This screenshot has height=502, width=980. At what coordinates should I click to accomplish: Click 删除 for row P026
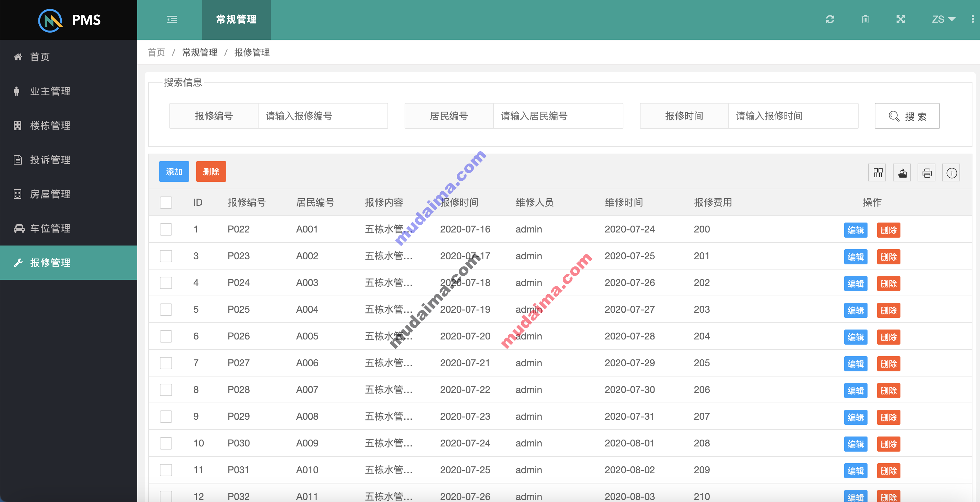click(x=889, y=337)
